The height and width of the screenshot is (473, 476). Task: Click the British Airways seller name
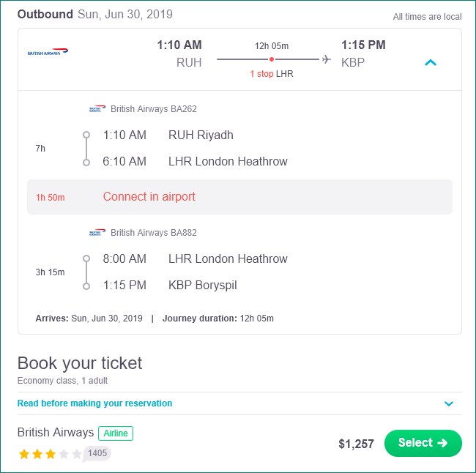tap(56, 432)
